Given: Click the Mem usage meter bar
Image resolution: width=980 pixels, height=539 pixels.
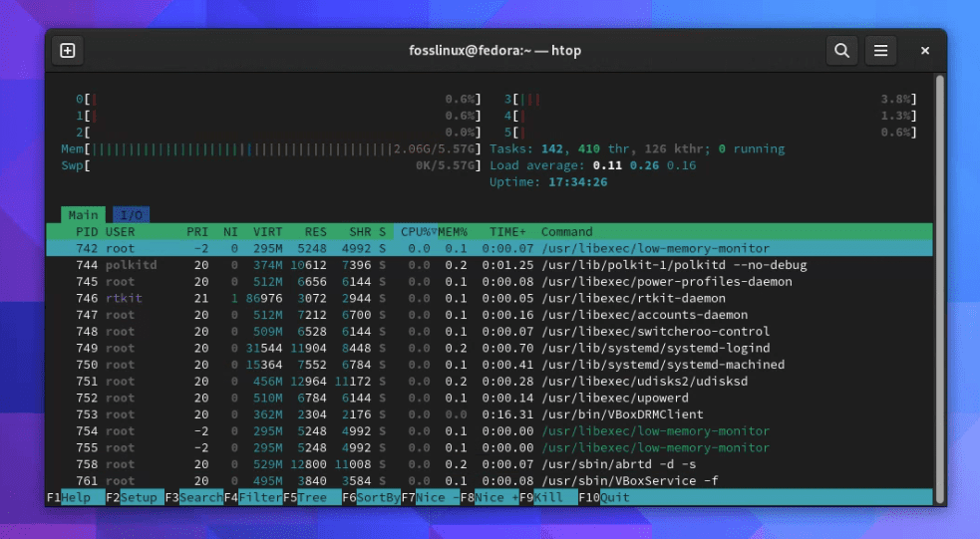Looking at the screenshot, I should [271, 149].
